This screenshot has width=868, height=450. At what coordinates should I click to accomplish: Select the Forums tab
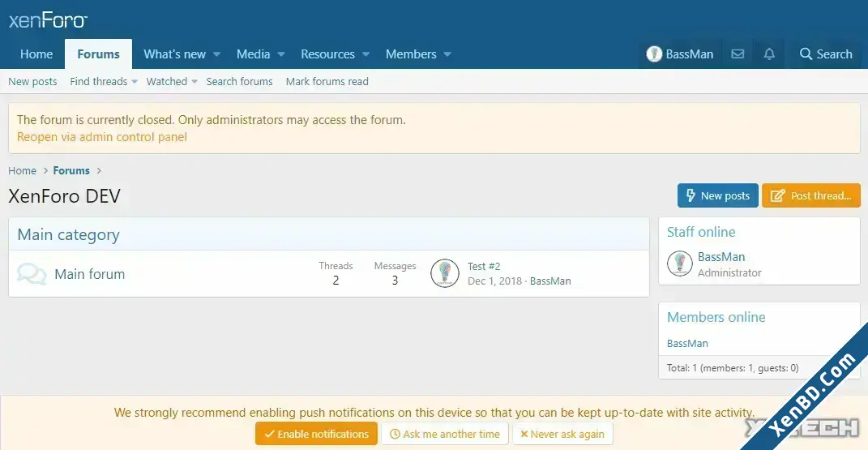99,54
